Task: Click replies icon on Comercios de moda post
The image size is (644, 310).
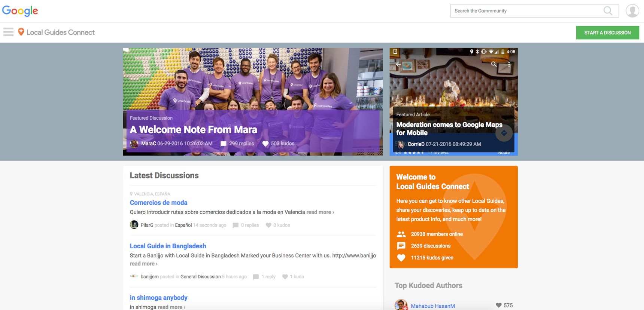Action: click(236, 225)
